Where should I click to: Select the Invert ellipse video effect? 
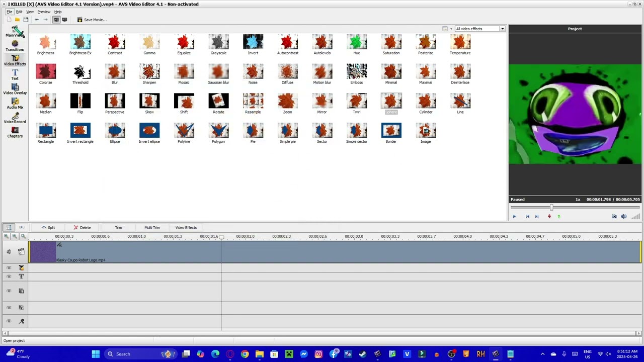pyautogui.click(x=149, y=133)
